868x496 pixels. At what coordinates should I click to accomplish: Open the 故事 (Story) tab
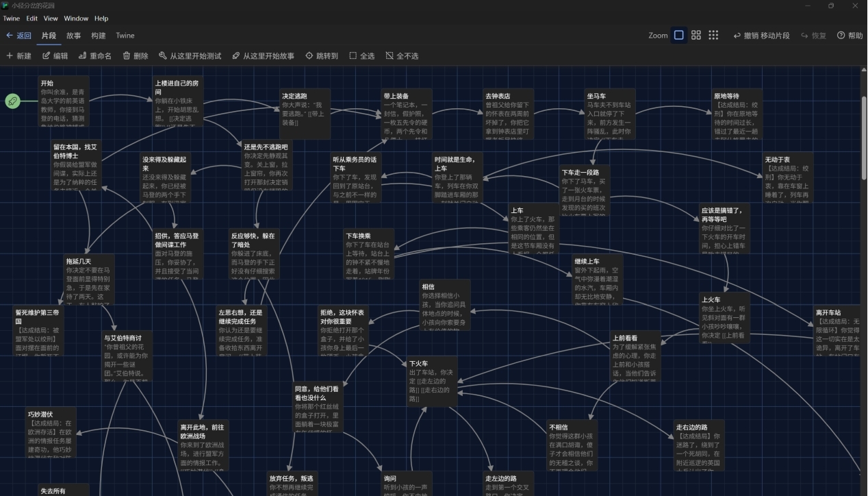point(73,36)
